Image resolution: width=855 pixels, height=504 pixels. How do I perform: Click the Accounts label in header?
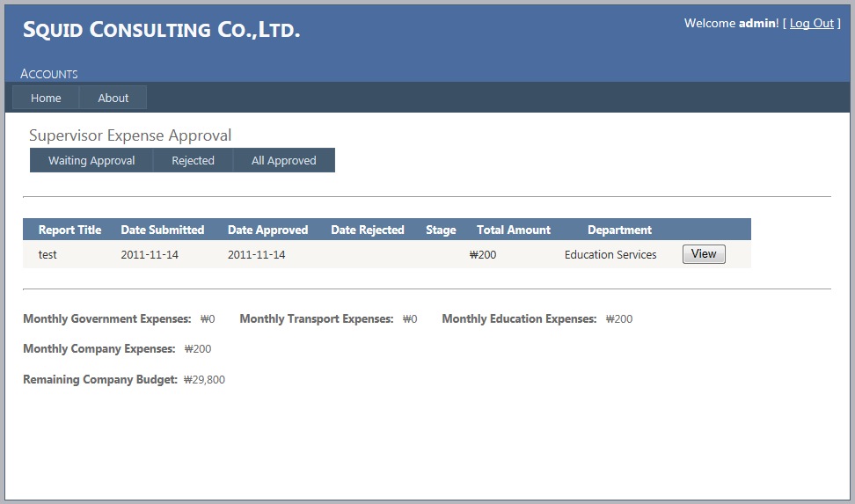[x=49, y=74]
